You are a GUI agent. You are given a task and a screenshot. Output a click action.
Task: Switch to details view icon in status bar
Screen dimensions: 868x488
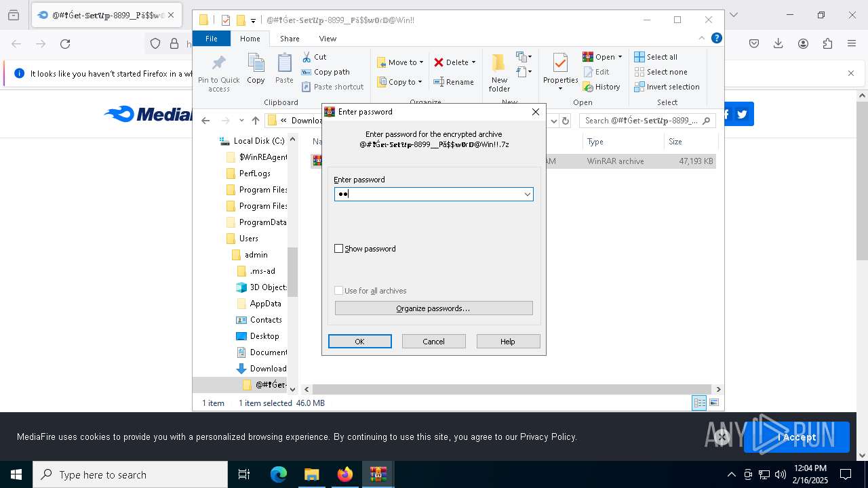tap(699, 403)
